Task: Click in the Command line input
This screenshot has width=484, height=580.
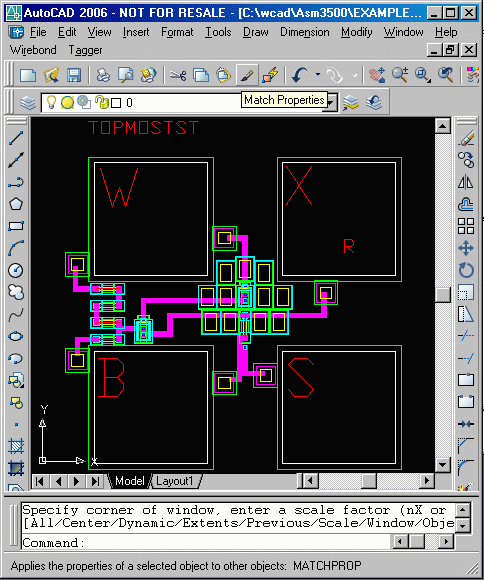Action: [x=206, y=542]
